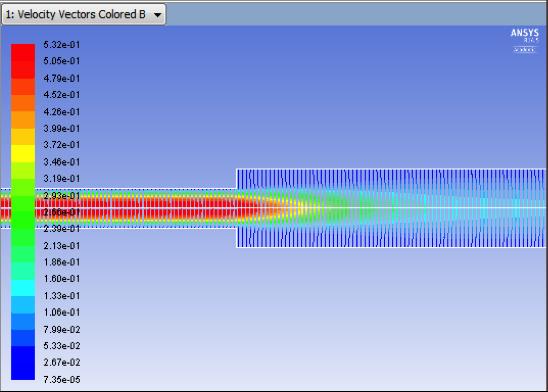Click the legend label 3.72e-01

click(62, 145)
